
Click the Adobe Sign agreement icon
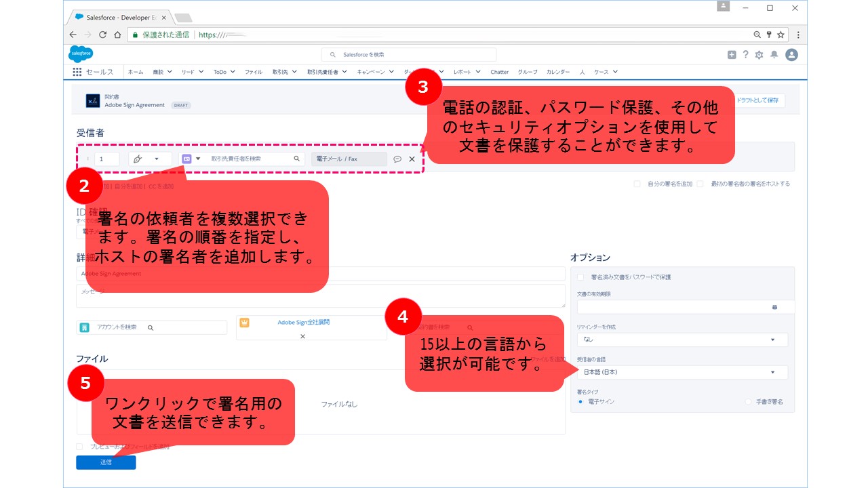click(93, 101)
